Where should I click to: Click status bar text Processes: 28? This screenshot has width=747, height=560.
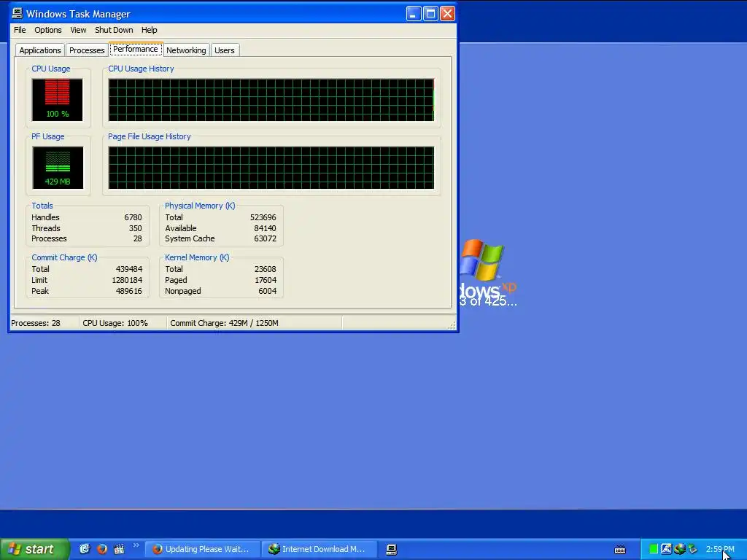pyautogui.click(x=36, y=323)
